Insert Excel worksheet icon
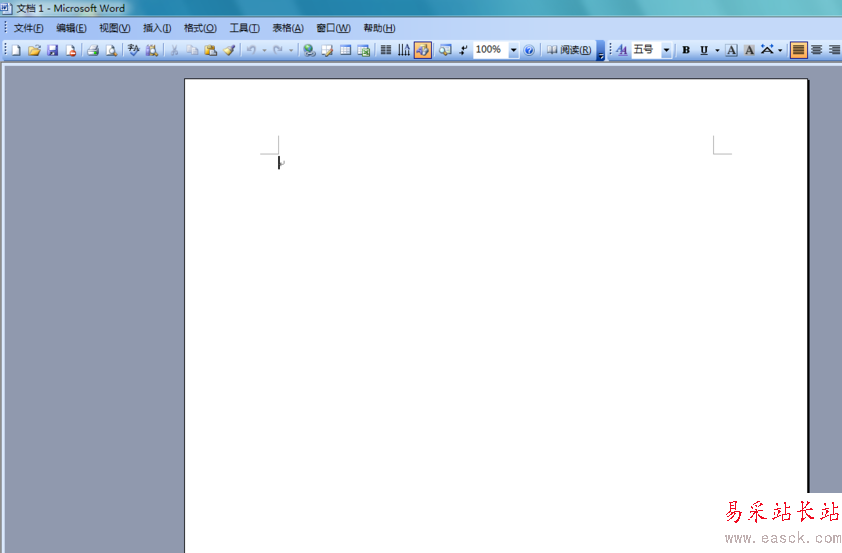Screen dimensions: 842x553 pyautogui.click(x=364, y=50)
